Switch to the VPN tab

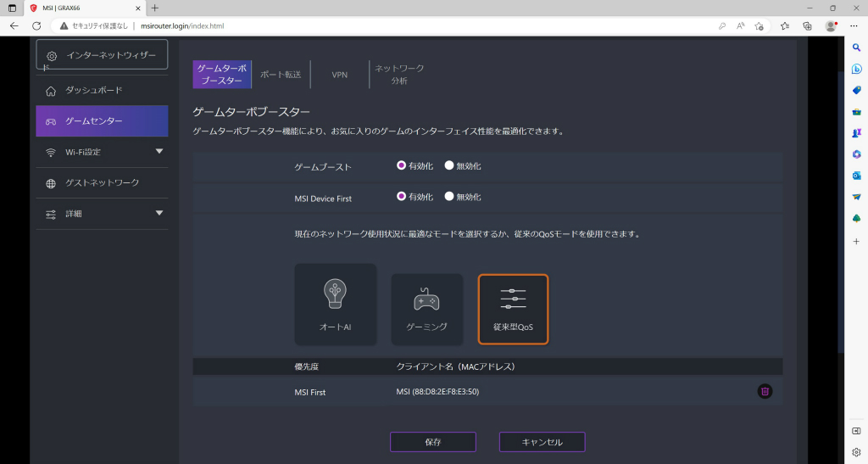tap(340, 74)
